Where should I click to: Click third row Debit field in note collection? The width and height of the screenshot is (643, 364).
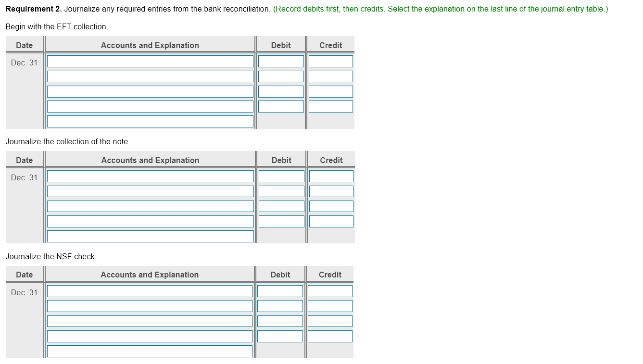pyautogui.click(x=281, y=206)
